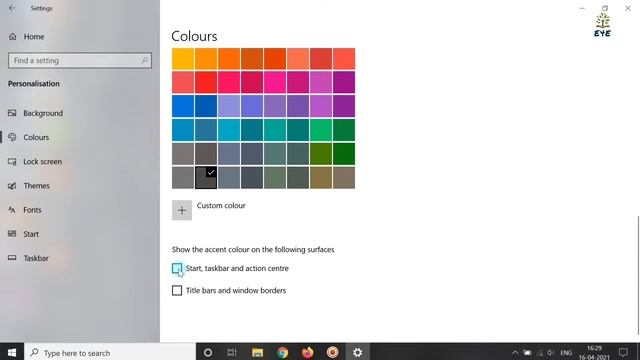Open Fonts settings
Screen dimensions: 640x360
32,209
